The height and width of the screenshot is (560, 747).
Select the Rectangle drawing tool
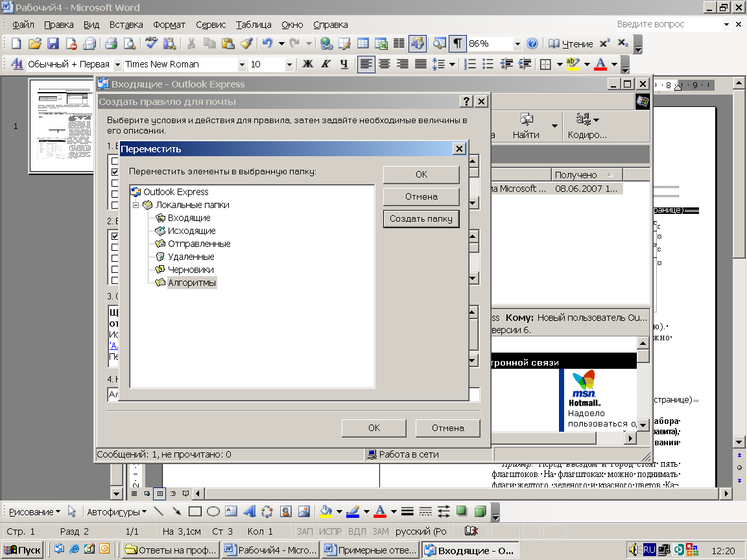[195, 511]
